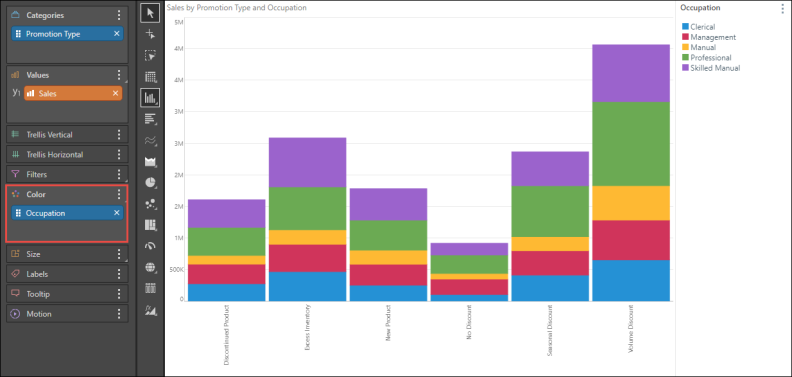Switch to line chart visualization

click(150, 140)
